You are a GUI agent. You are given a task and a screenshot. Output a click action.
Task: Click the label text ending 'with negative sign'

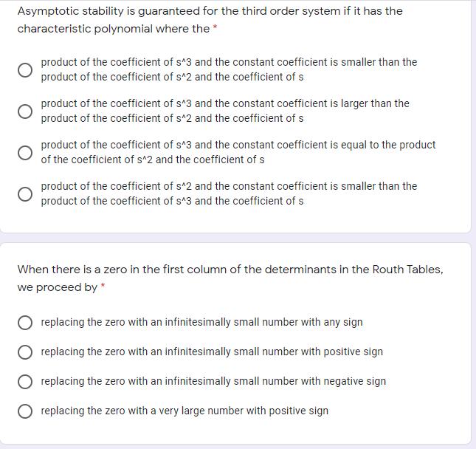(213, 382)
